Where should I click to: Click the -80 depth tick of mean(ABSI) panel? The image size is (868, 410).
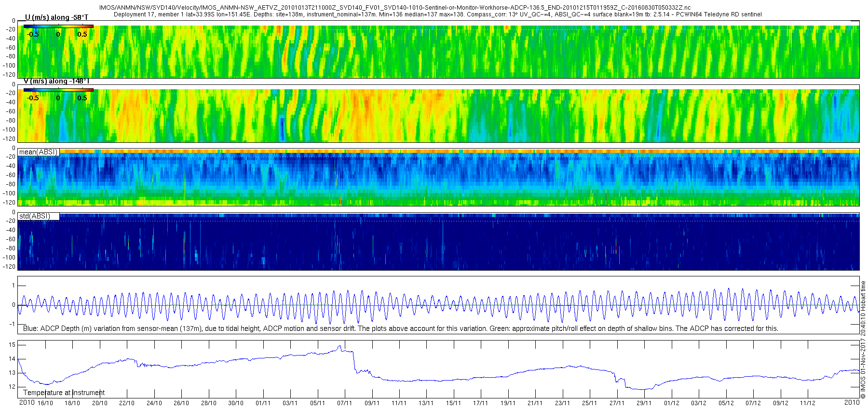11,185
